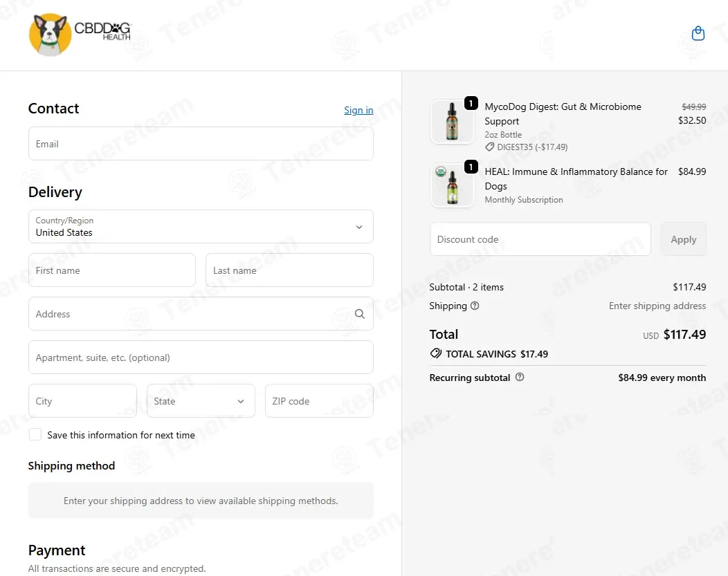
Task: Click the CBD Dog Health logo
Action: (x=80, y=35)
